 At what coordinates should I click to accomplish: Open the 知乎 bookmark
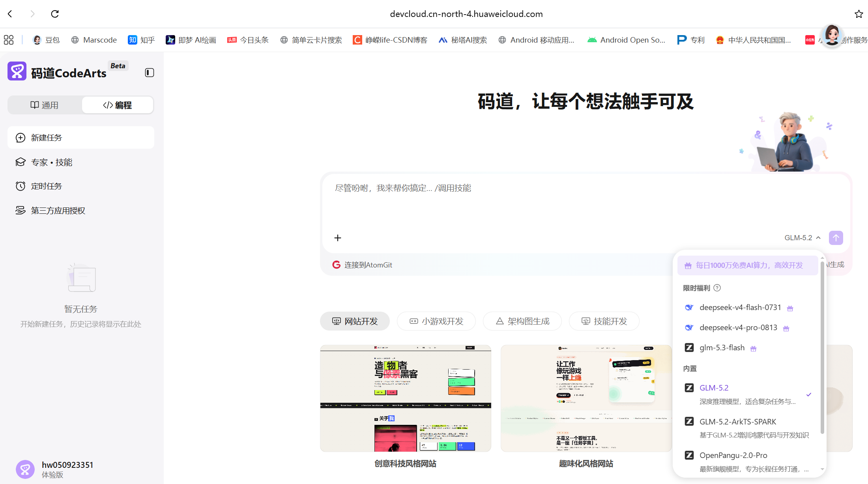click(141, 40)
